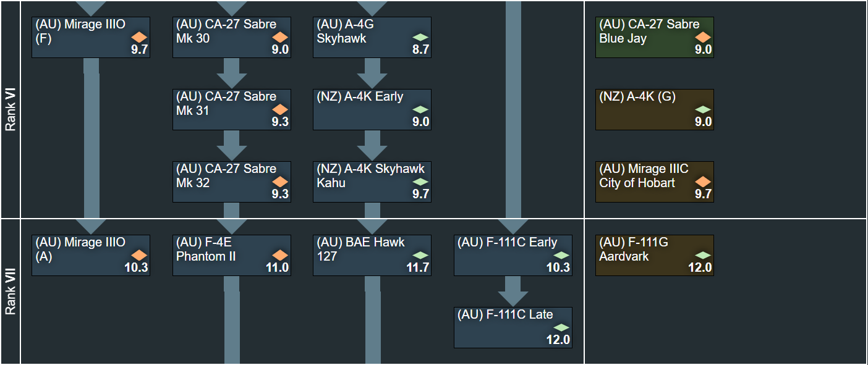Screen dimensions: 868x365
Task: Click orange class icon on Mirage IIIO (A)
Action: tap(140, 255)
